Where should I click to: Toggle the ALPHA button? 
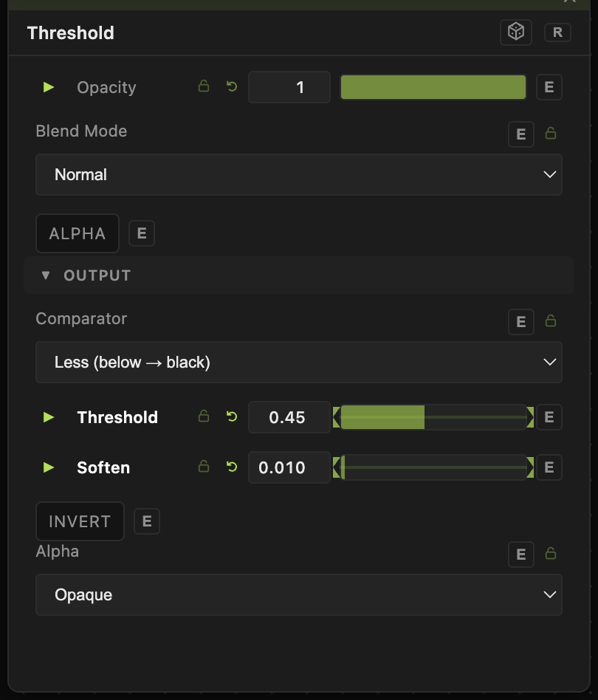coord(78,233)
